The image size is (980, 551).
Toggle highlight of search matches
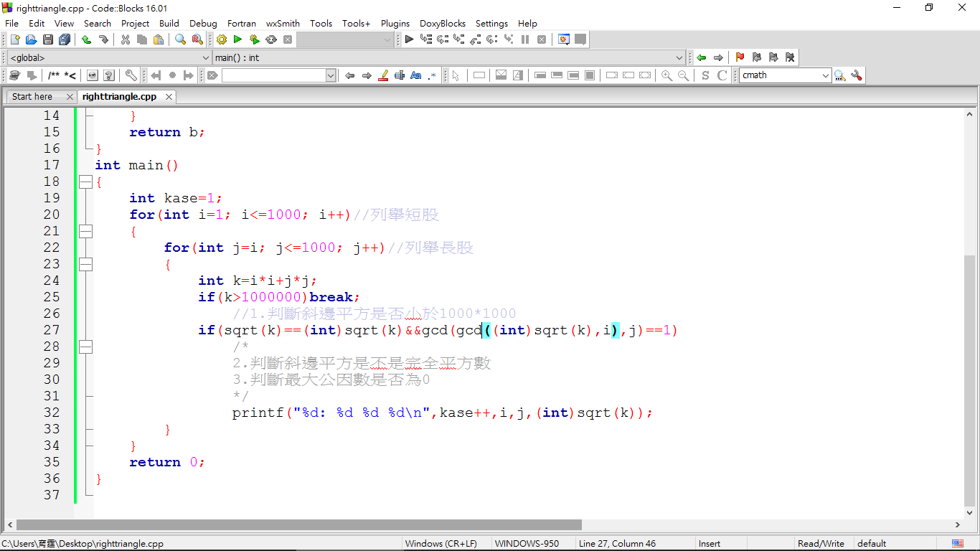point(383,75)
